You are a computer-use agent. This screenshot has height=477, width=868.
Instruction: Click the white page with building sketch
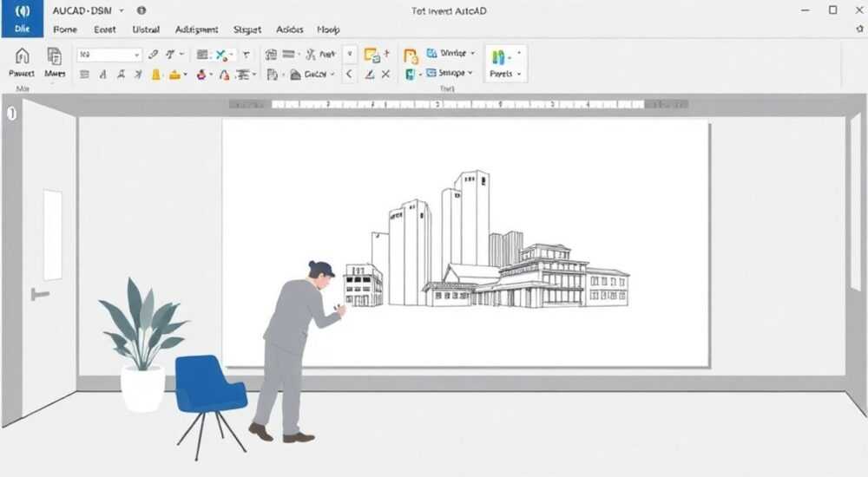pos(466,244)
